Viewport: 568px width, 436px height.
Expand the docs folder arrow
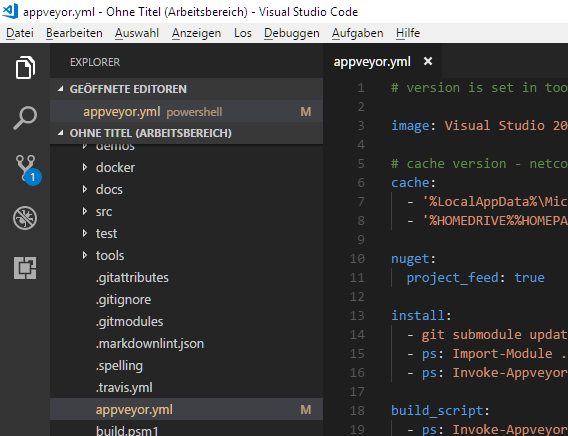(85, 189)
